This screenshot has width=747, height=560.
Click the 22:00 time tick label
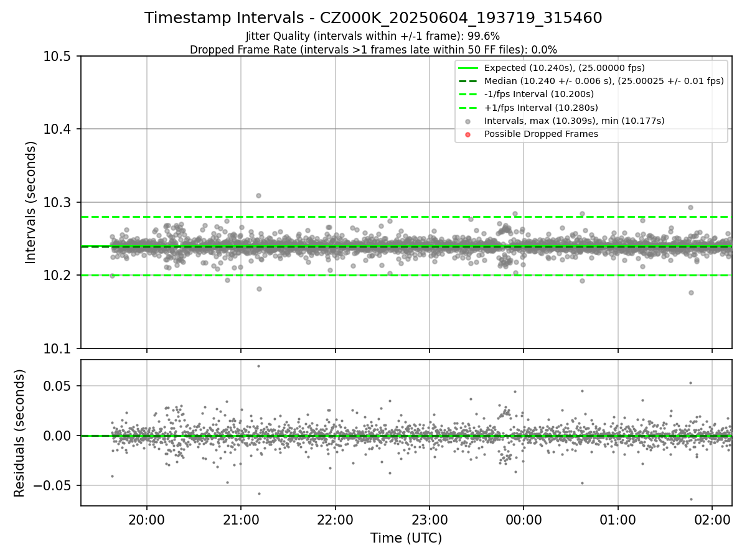pos(336,519)
